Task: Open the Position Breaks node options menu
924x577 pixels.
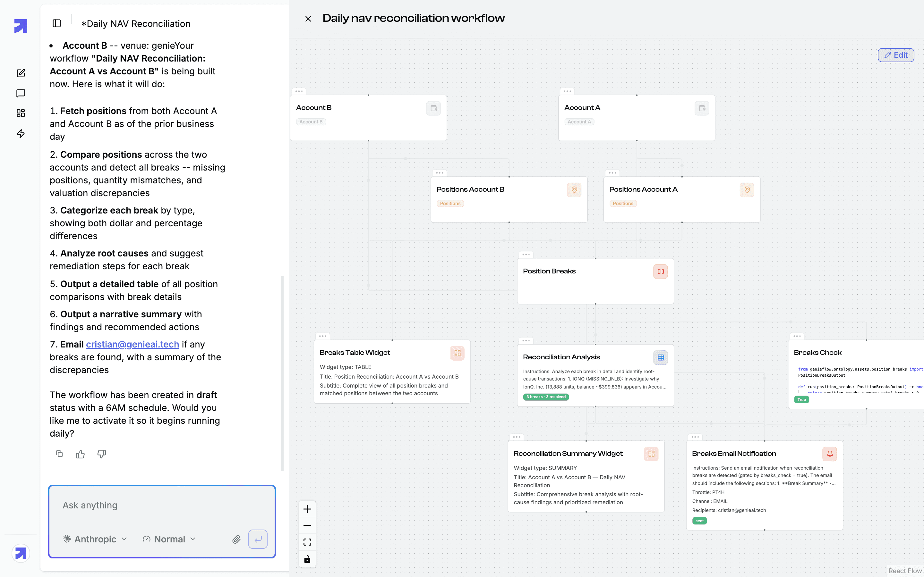Action: 526,255
